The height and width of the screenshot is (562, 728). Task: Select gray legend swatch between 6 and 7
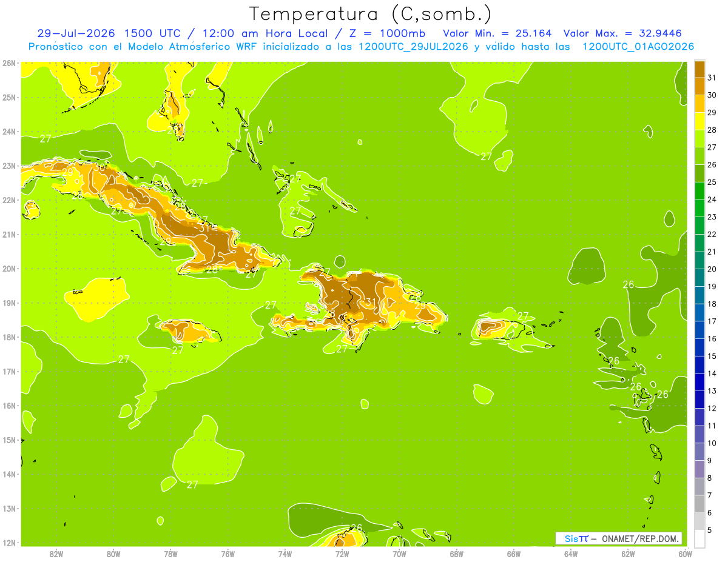point(699,504)
